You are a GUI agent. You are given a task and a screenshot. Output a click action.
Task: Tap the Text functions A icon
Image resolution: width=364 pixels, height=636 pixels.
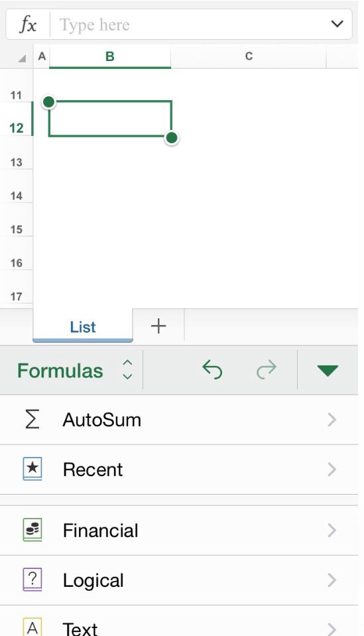(32, 627)
